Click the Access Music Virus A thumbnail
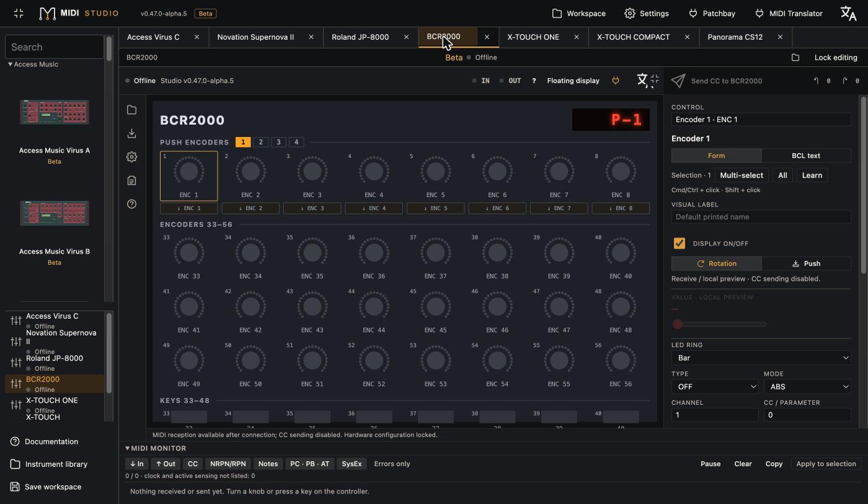This screenshot has width=868, height=504. pos(54,112)
